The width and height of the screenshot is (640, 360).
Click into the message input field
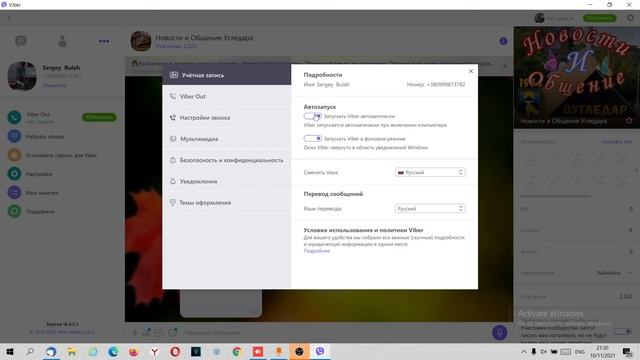[x=335, y=333]
